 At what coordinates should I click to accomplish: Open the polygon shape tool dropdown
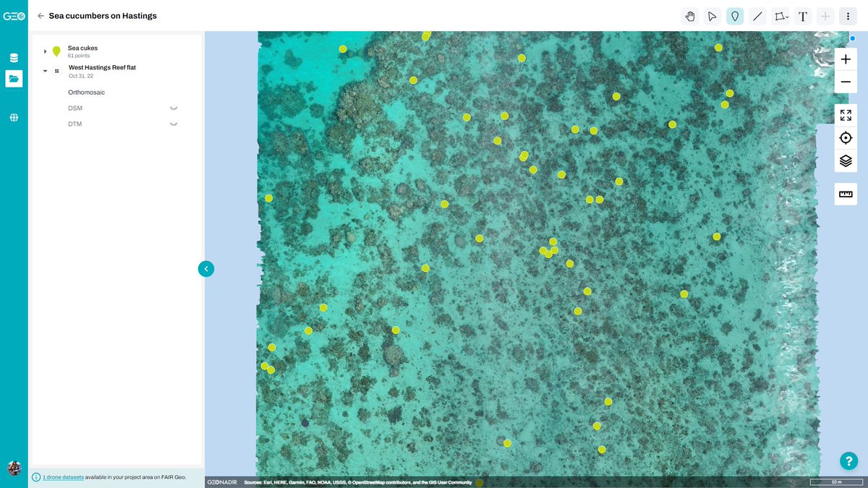click(780, 16)
